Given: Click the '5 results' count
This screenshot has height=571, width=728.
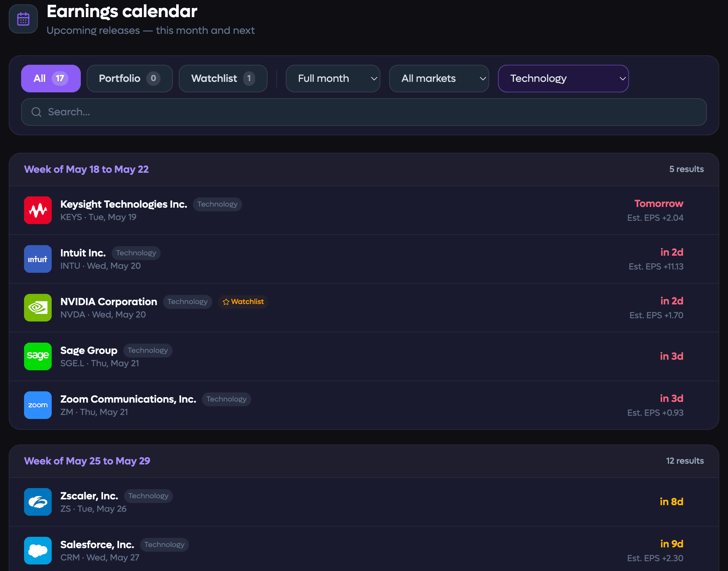Looking at the screenshot, I should pos(687,169).
